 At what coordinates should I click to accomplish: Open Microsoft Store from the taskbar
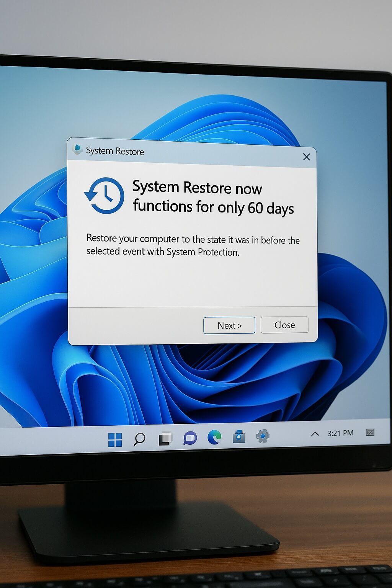pyautogui.click(x=239, y=436)
